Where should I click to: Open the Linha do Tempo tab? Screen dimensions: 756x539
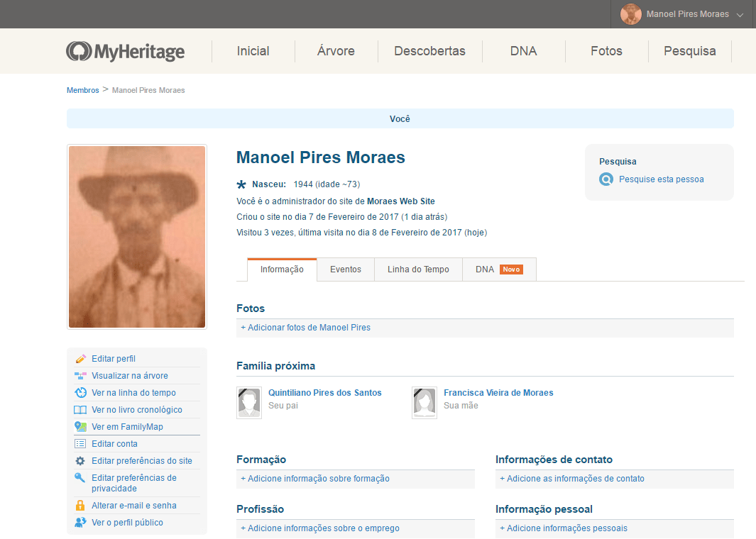pyautogui.click(x=418, y=269)
